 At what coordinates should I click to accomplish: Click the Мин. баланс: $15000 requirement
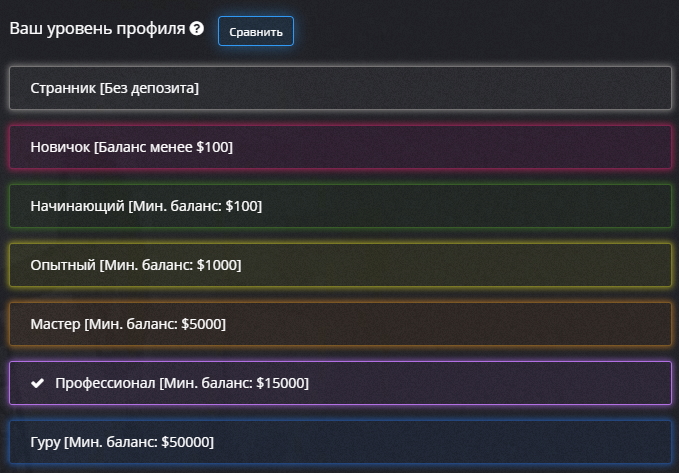[234, 383]
